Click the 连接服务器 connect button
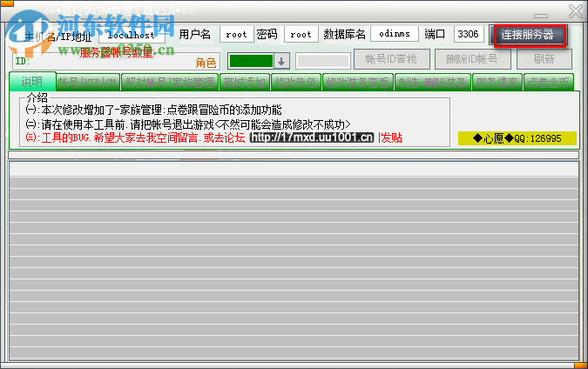The image size is (588, 369). point(530,35)
